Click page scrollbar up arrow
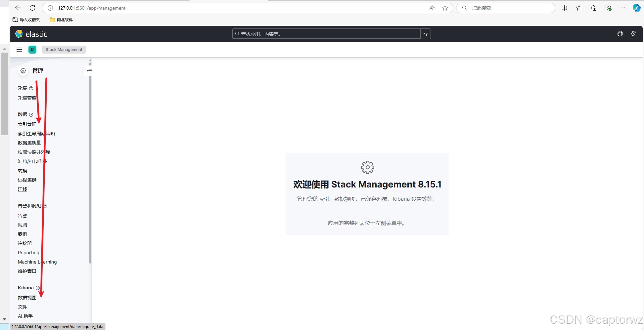 (4, 49)
